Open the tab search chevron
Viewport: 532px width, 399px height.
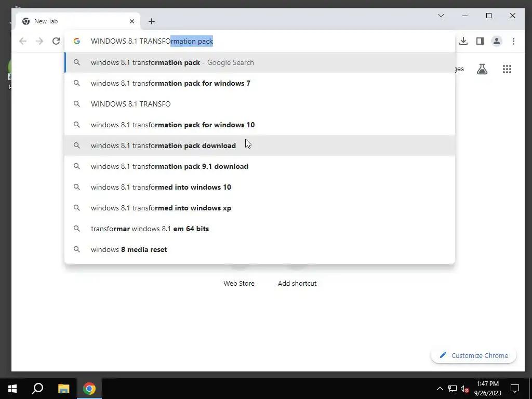(441, 16)
